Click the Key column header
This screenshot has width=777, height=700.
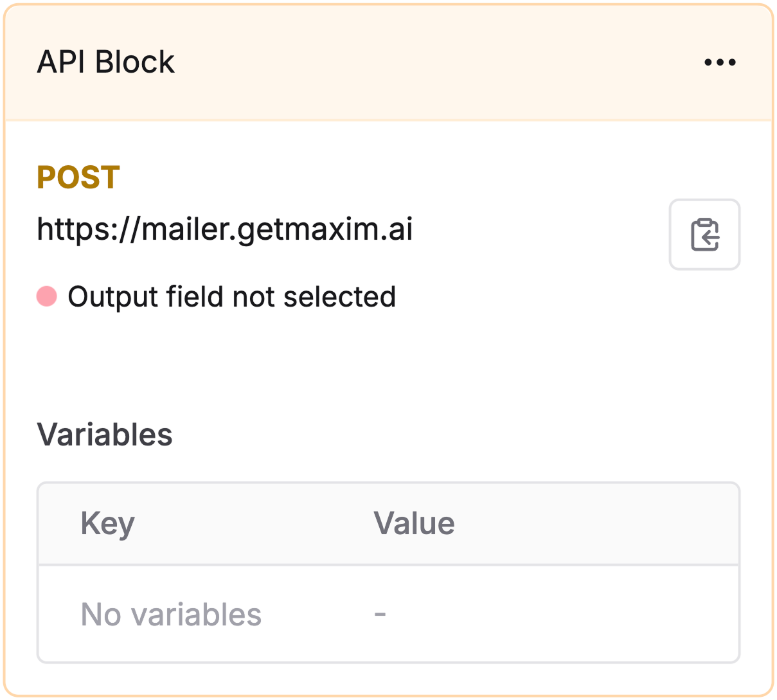pos(107,523)
